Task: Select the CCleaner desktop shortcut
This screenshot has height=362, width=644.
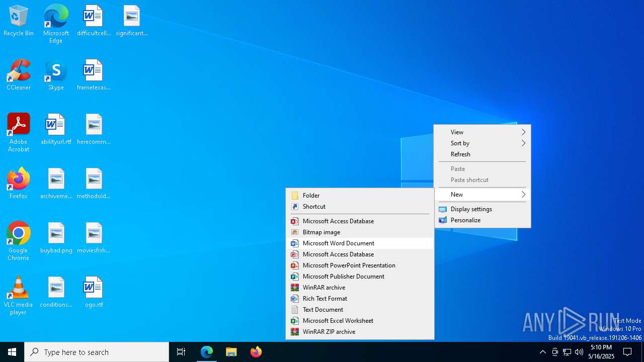Action: click(19, 75)
